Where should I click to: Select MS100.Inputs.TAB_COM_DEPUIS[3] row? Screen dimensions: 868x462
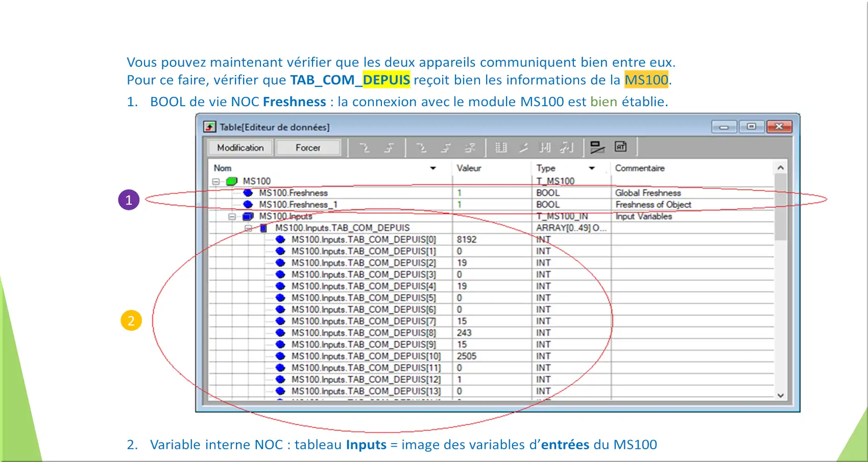point(491,275)
